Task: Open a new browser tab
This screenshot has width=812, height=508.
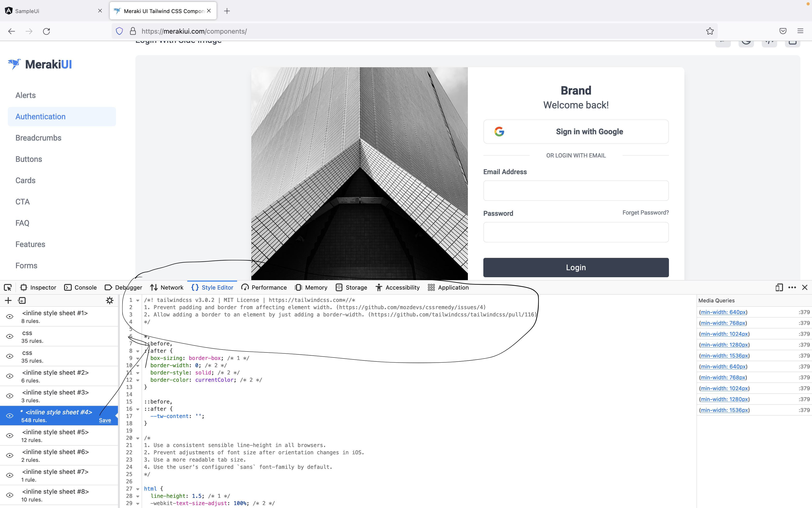Action: pyautogui.click(x=227, y=11)
